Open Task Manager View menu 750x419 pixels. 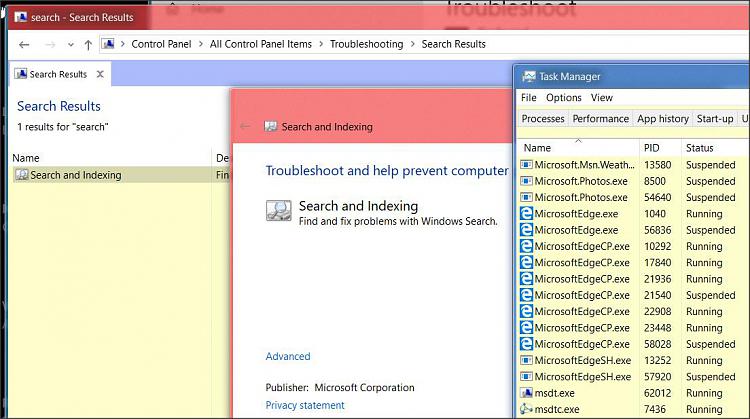click(x=602, y=98)
